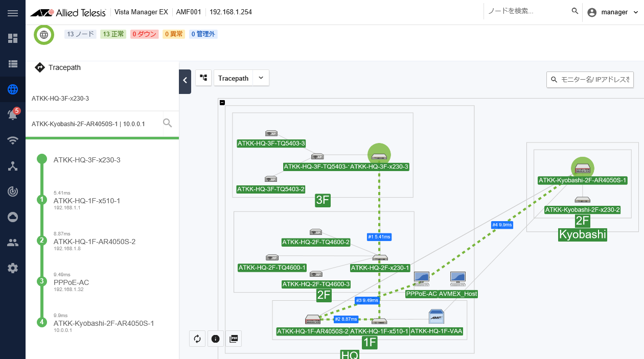Open the network topology tree sidebar icon
This screenshot has height=359, width=644.
13,166
